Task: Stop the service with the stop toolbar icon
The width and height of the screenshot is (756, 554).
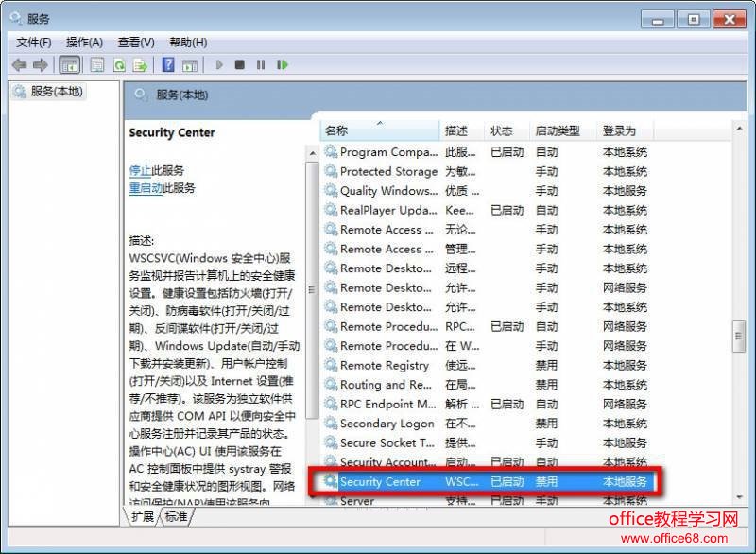Action: [x=238, y=64]
